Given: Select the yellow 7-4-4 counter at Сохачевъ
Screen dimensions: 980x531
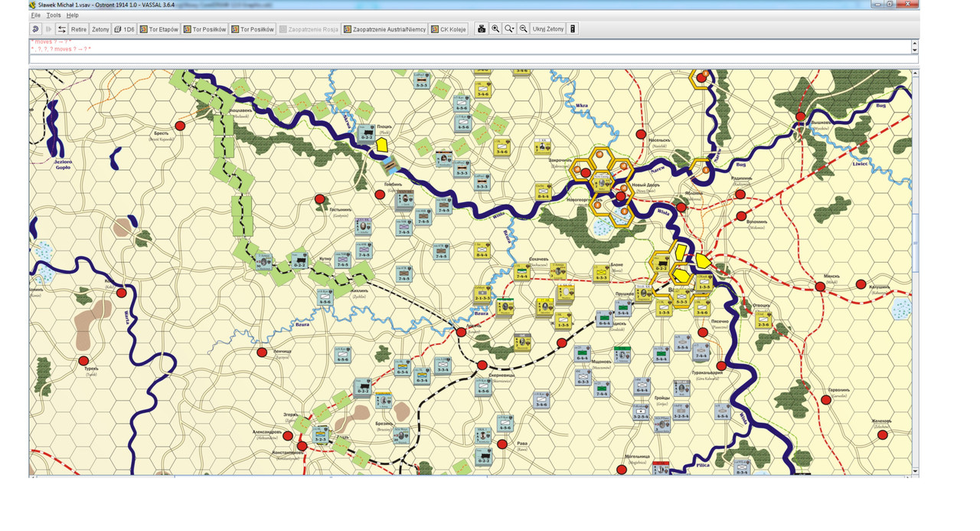Looking at the screenshot, I should (522, 271).
